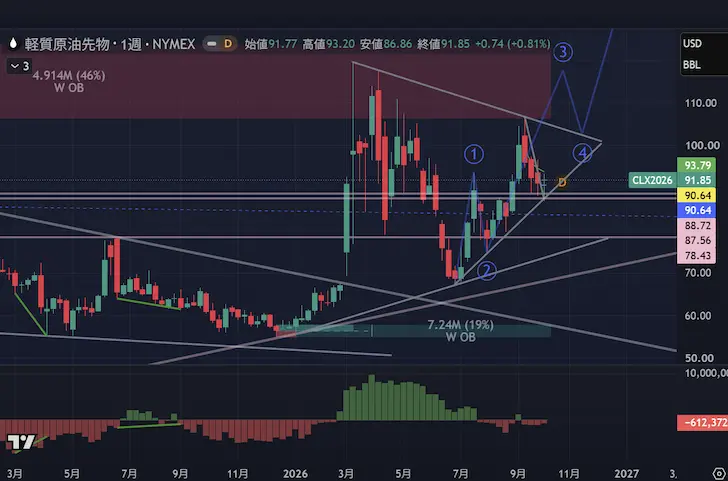Open the BBL unit selector

691,65
